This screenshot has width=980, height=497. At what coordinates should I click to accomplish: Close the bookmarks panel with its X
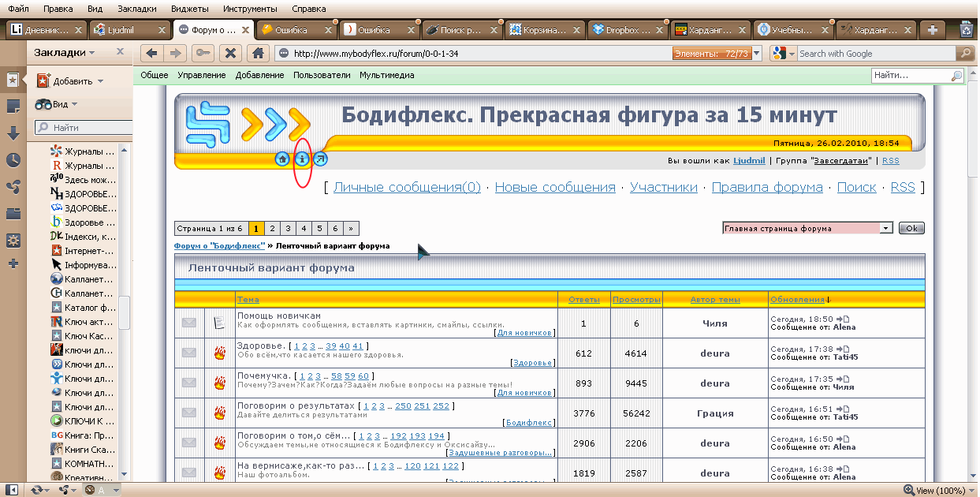[x=121, y=51]
